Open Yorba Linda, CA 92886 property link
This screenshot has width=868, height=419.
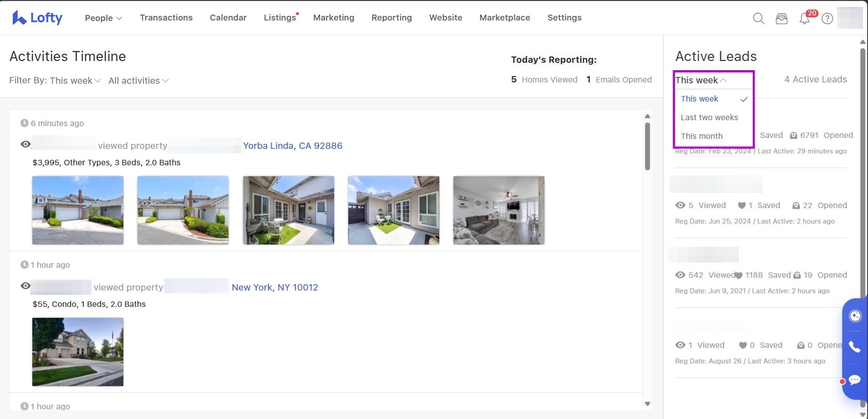pos(292,146)
